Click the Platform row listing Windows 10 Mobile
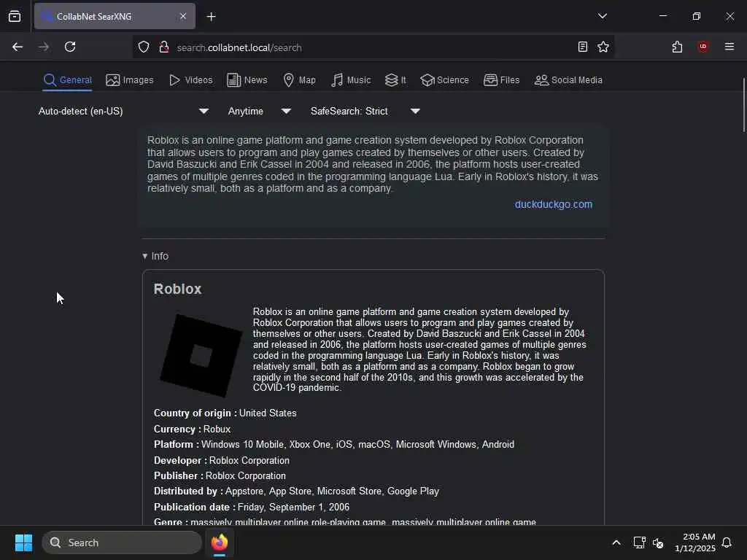 click(334, 444)
